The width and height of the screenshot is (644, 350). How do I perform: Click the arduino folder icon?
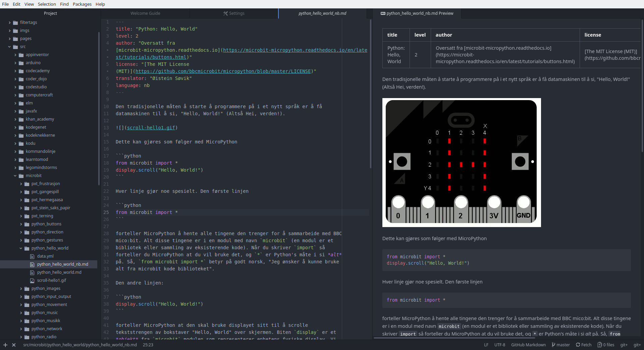point(21,63)
